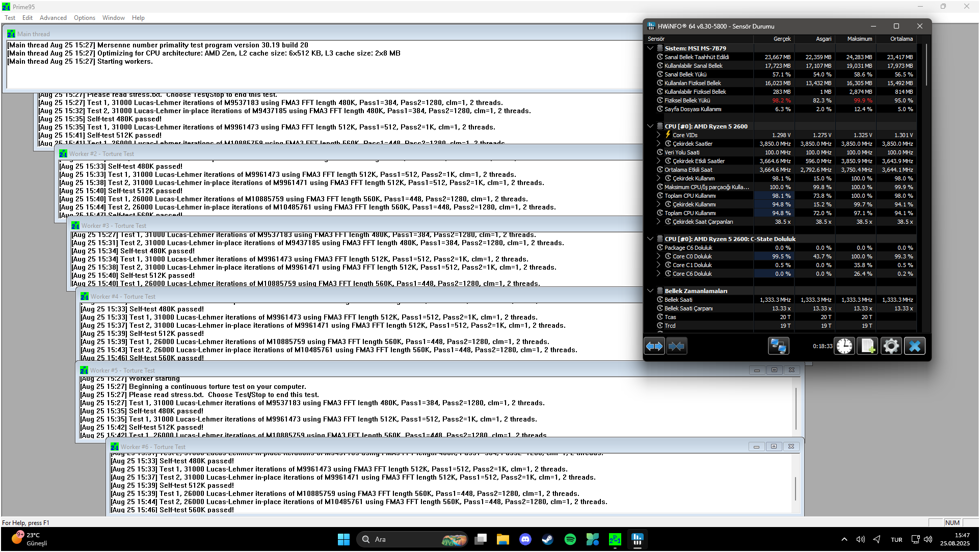Open Spotify from the taskbar
Image resolution: width=980 pixels, height=552 pixels.
click(570, 539)
